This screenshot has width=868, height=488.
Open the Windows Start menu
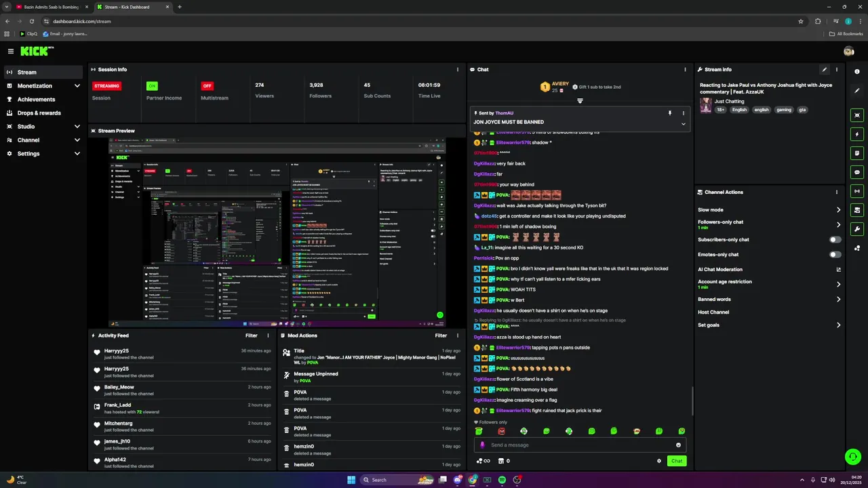pyautogui.click(x=351, y=480)
